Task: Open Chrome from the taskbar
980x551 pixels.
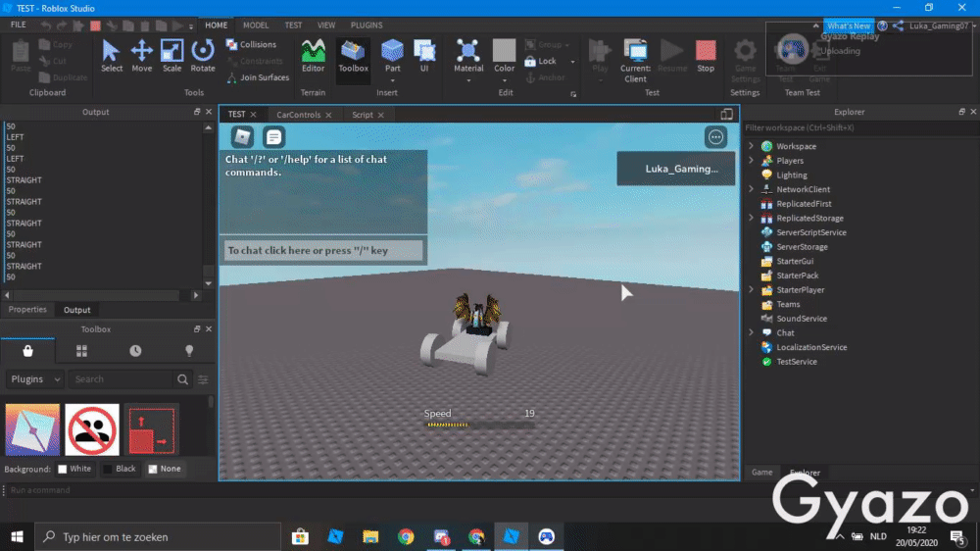Action: click(x=406, y=536)
